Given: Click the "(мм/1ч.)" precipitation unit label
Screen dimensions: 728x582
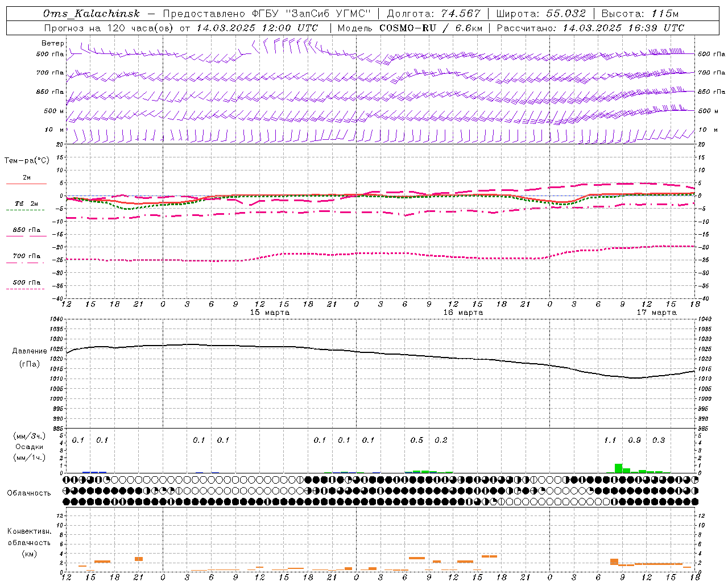Looking at the screenshot, I should pos(30,458).
